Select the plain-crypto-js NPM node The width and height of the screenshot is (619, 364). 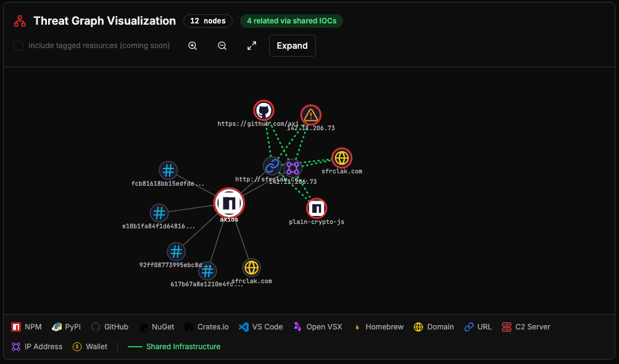316,209
